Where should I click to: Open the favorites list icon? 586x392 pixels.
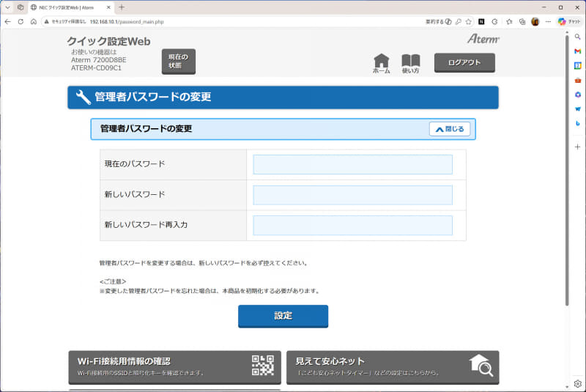pyautogui.click(x=509, y=22)
